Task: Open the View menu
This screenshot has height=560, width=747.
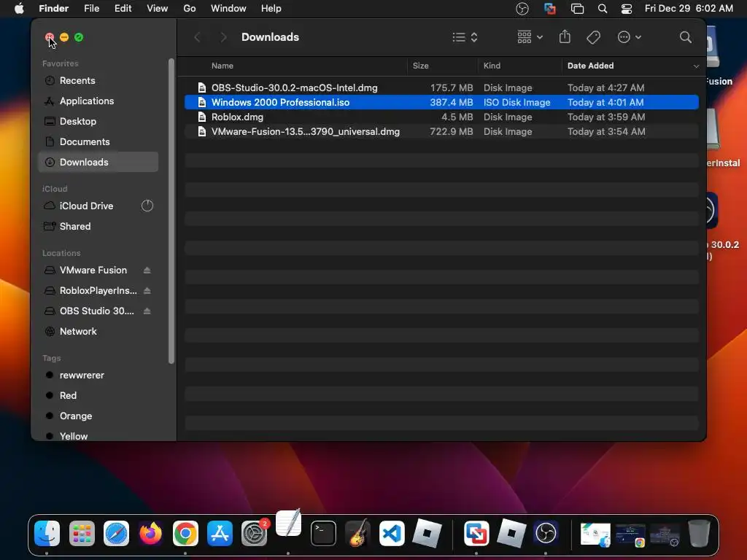Action: (158, 9)
